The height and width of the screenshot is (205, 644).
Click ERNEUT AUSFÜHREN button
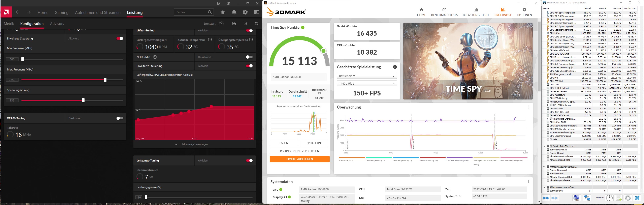click(299, 159)
